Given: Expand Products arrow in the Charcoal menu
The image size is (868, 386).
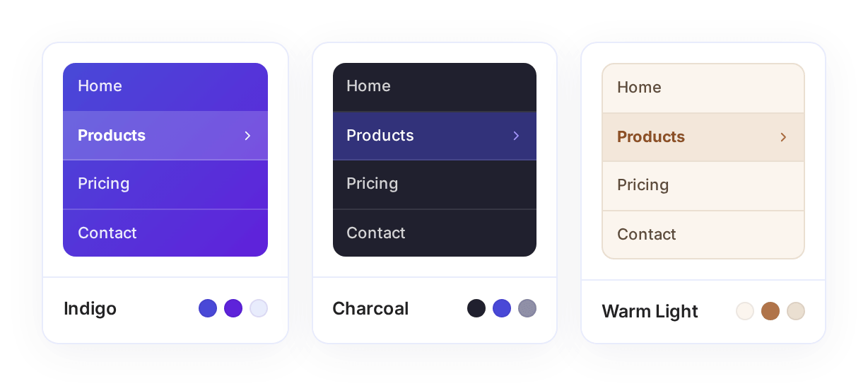Looking at the screenshot, I should coord(516,136).
